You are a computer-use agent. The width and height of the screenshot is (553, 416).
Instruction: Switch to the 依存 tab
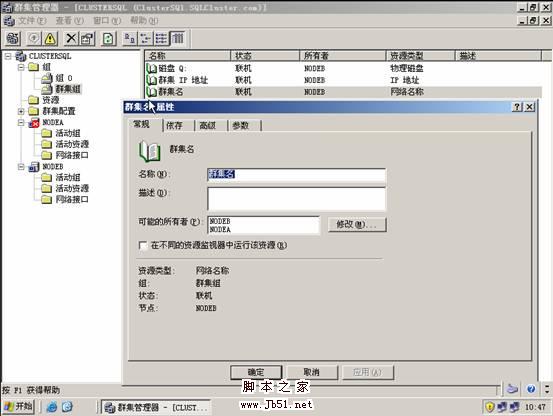[175, 126]
